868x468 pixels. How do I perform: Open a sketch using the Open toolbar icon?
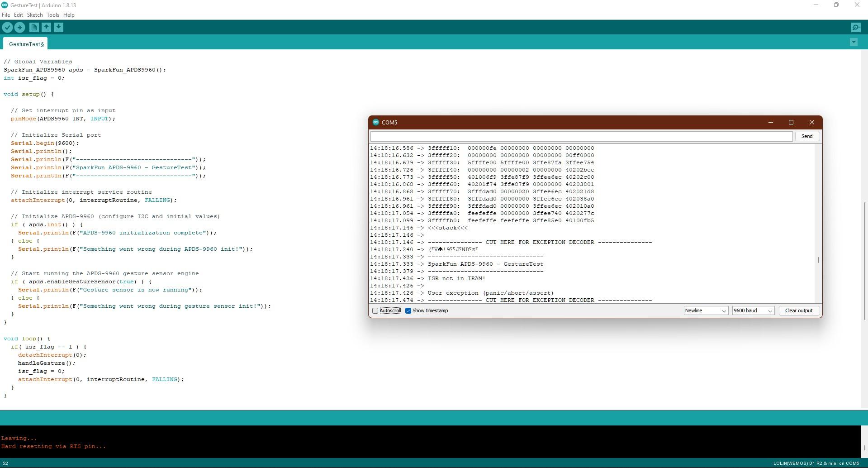click(46, 27)
